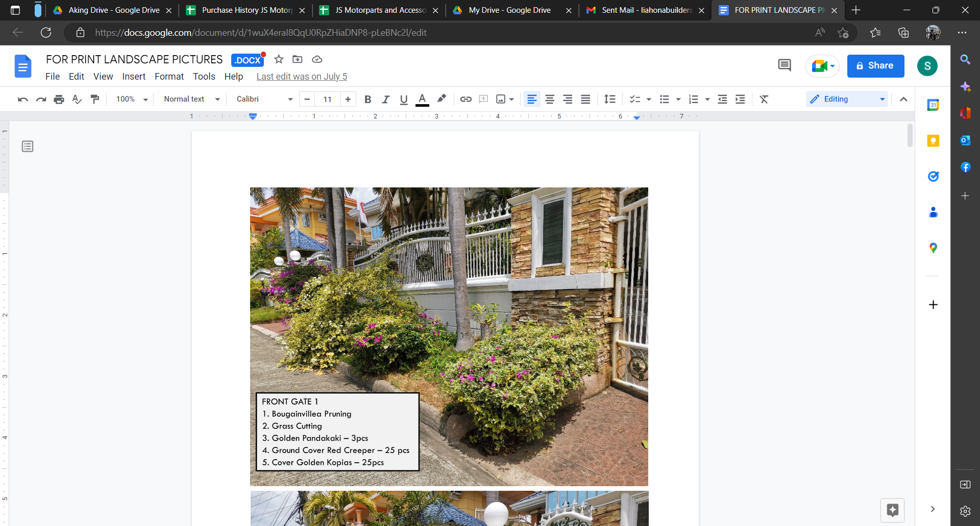Open Google Keep side panel
The width and height of the screenshot is (980, 526).
tap(933, 141)
